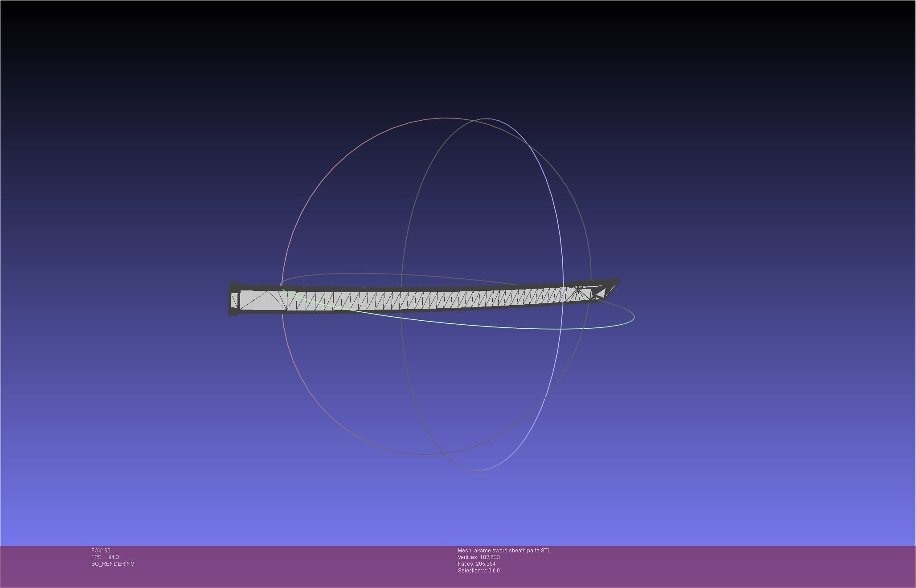Click the 'BO_RENDERING' status text
The width and height of the screenshot is (916, 588).
113,564
